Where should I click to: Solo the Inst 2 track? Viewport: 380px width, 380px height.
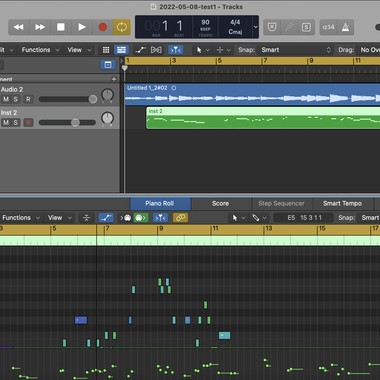(15, 123)
